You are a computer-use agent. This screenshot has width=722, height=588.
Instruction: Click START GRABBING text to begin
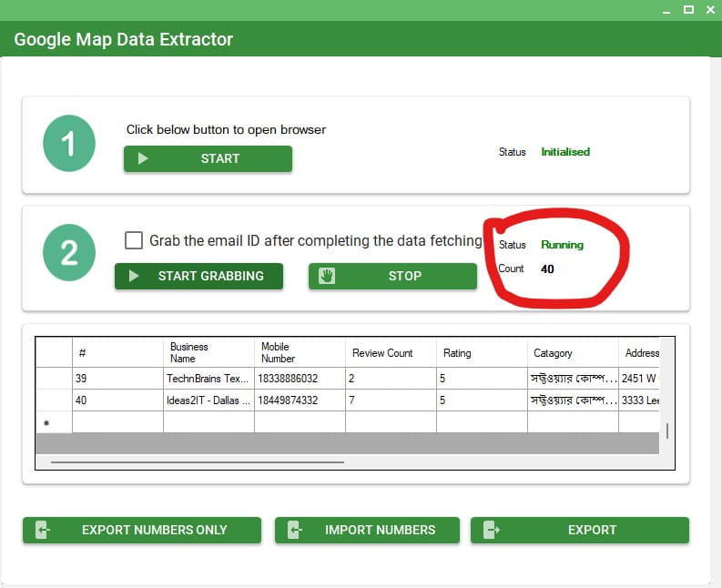point(211,276)
